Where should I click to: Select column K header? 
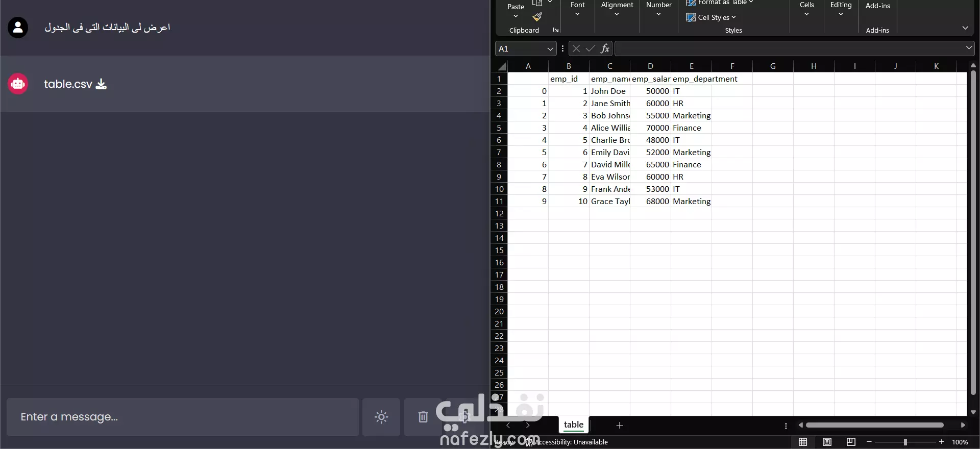[936, 66]
